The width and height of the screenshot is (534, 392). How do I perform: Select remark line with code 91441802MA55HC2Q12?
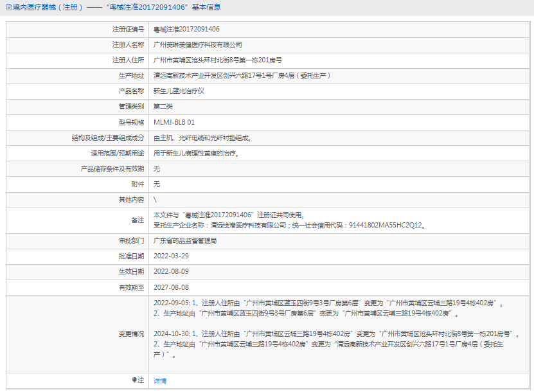[x=289, y=225]
